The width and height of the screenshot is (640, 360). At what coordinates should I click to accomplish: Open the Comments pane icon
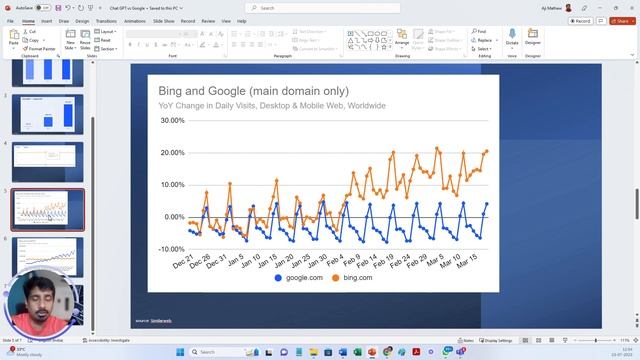pyautogui.click(x=601, y=21)
